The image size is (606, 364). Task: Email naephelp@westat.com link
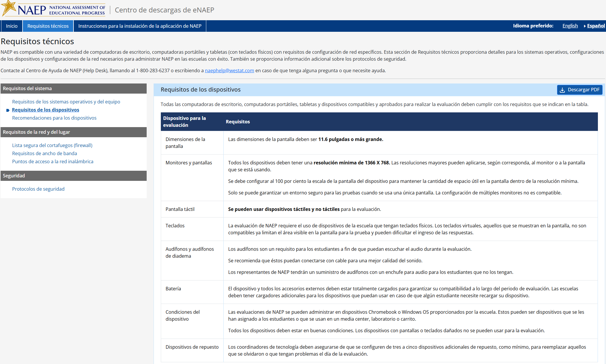point(229,70)
